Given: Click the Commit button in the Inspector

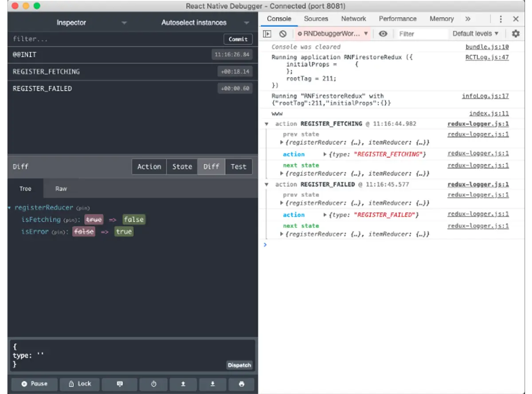Looking at the screenshot, I should coord(238,39).
